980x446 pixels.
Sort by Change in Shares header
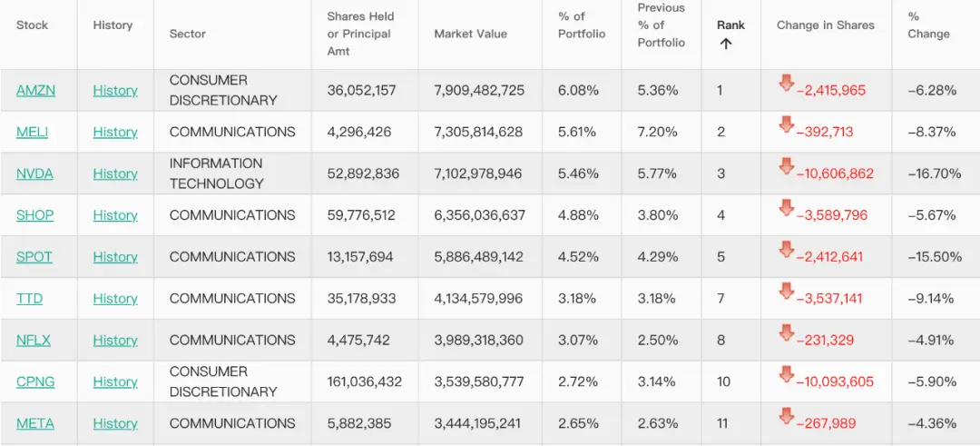point(825,25)
